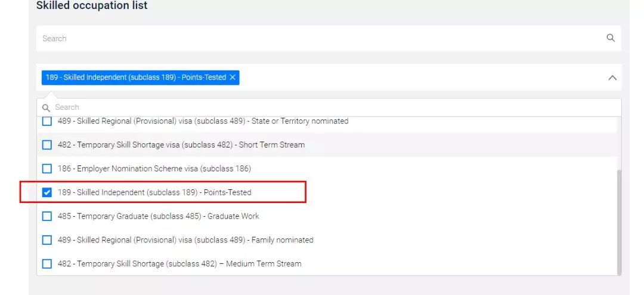644x295 pixels.
Task: Click the dropdown list vertical scrollbar
Action: (618, 221)
